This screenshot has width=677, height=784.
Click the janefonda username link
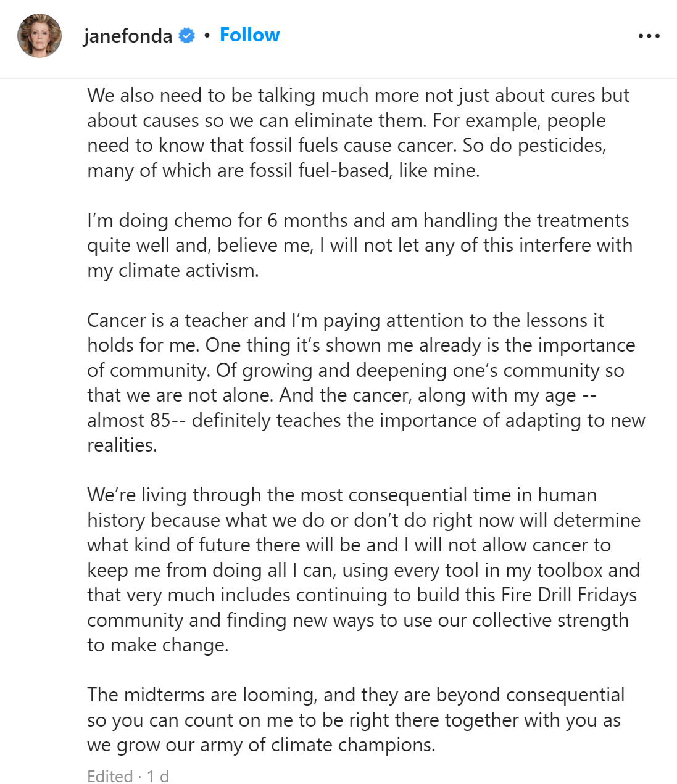click(128, 36)
